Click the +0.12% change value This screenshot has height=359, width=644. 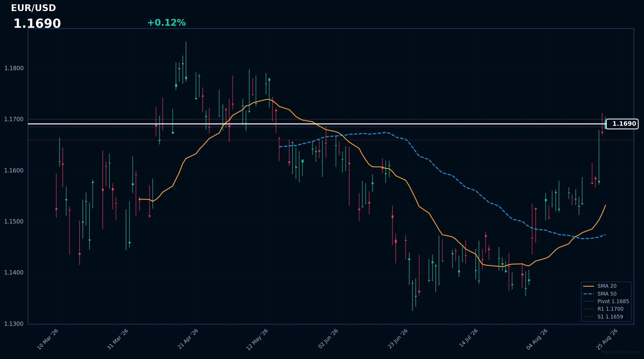point(166,23)
